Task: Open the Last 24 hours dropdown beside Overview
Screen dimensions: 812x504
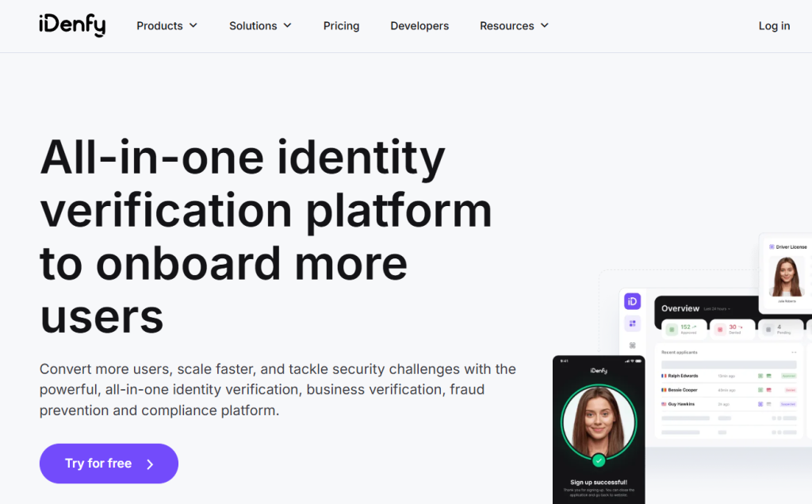Action: [717, 309]
